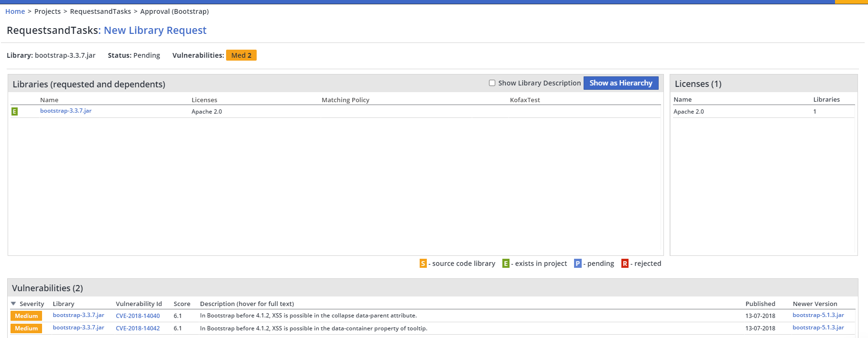Sort vulnerabilities by Published column
The width and height of the screenshot is (868, 338).
(x=760, y=304)
